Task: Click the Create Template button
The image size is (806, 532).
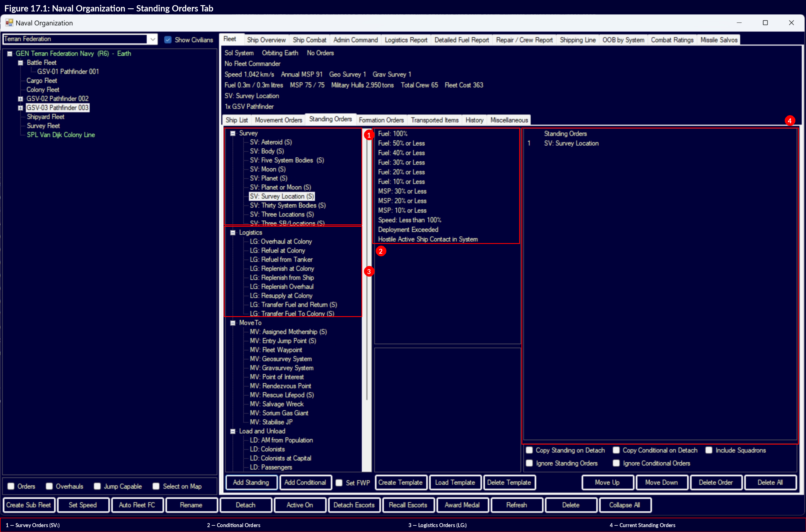Action: click(x=401, y=482)
